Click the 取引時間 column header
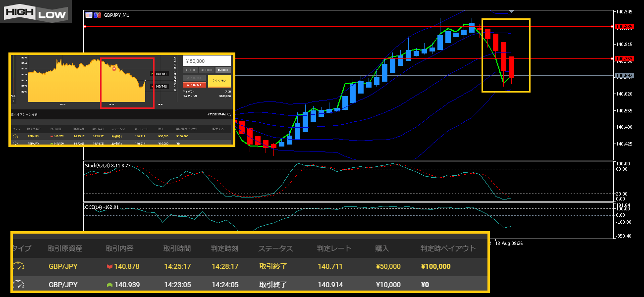 coord(177,248)
